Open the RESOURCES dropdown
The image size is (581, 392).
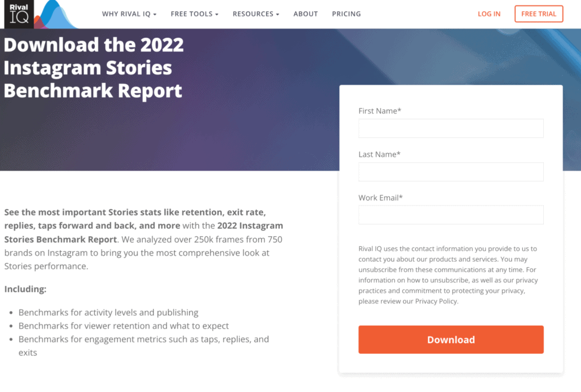(253, 13)
